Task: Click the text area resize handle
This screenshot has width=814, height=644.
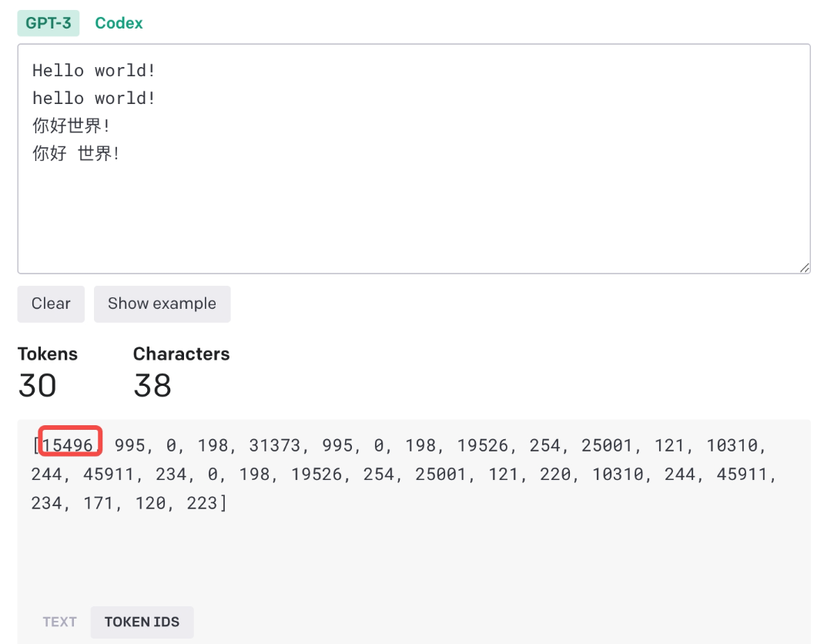Action: coord(804,267)
